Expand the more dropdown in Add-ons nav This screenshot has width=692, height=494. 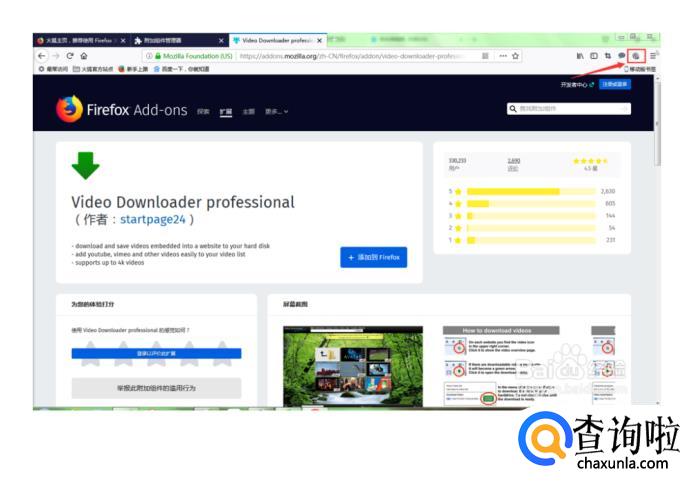(x=276, y=112)
